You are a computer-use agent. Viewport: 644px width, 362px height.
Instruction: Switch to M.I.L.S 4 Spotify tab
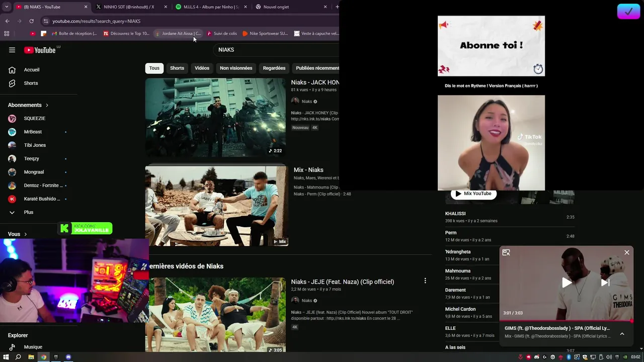211,7
